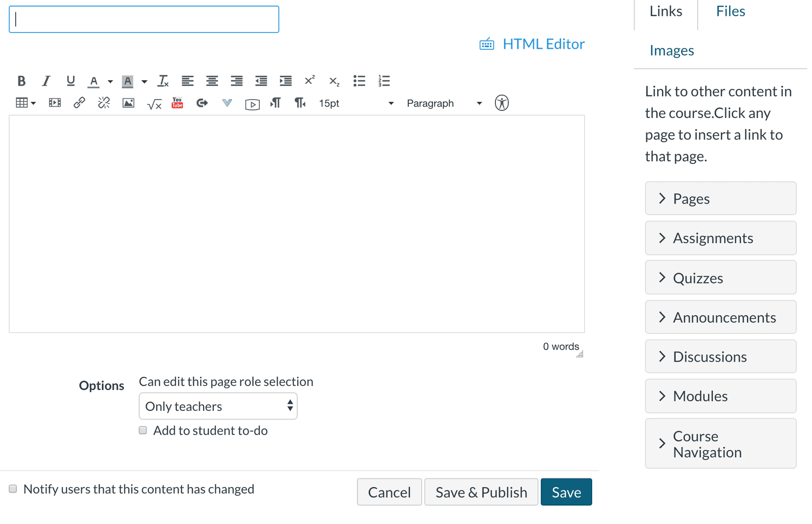Switch to the HTML Editor

click(532, 44)
